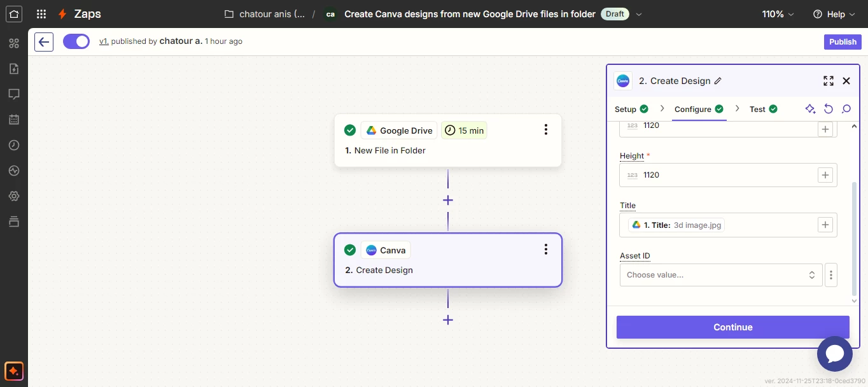This screenshot has height=387, width=868.
Task: Click the Zap title text
Action: point(470,14)
